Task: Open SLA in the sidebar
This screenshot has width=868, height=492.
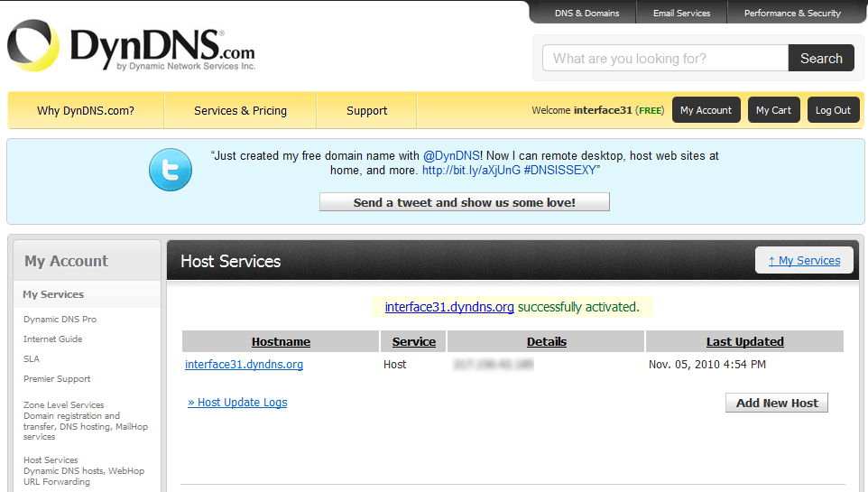Action: 31,359
